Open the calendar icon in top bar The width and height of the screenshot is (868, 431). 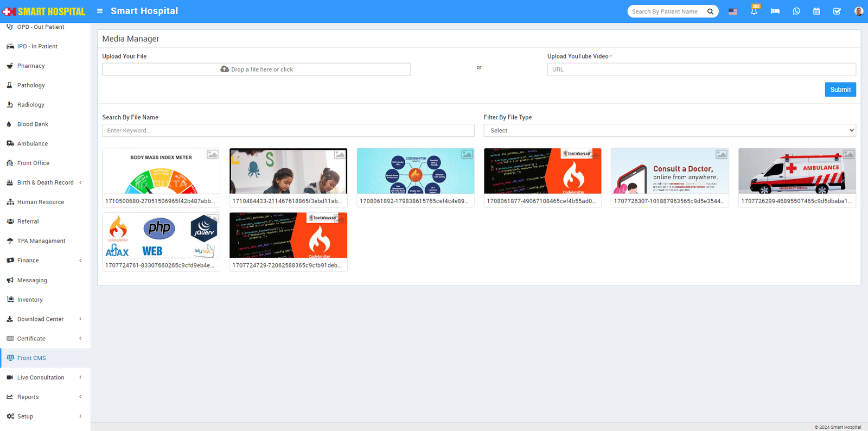[816, 11]
